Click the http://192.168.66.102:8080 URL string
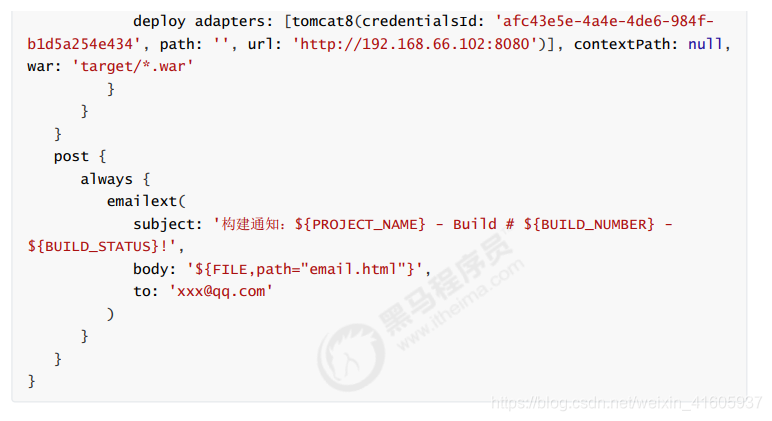This screenshot has width=772, height=421. pos(415,44)
